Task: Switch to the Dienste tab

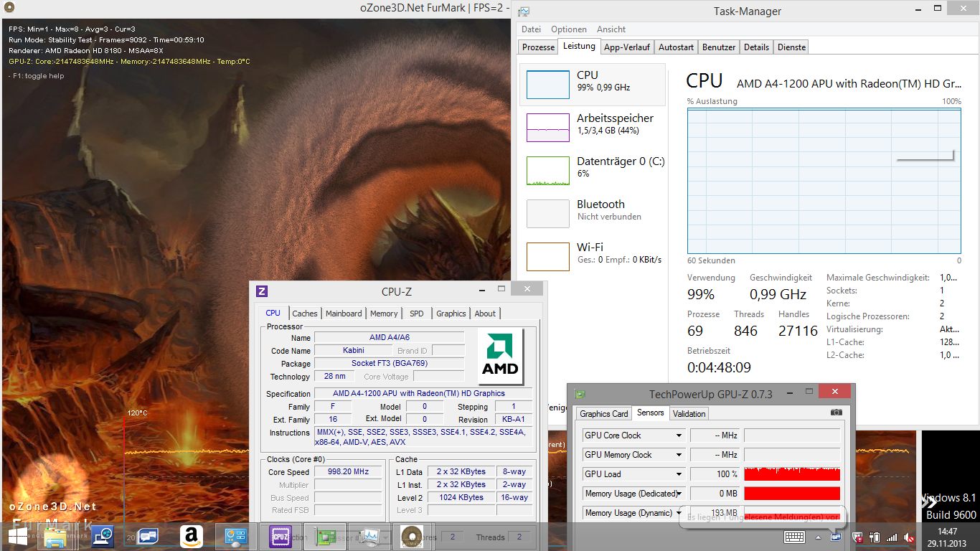Action: 791,47
